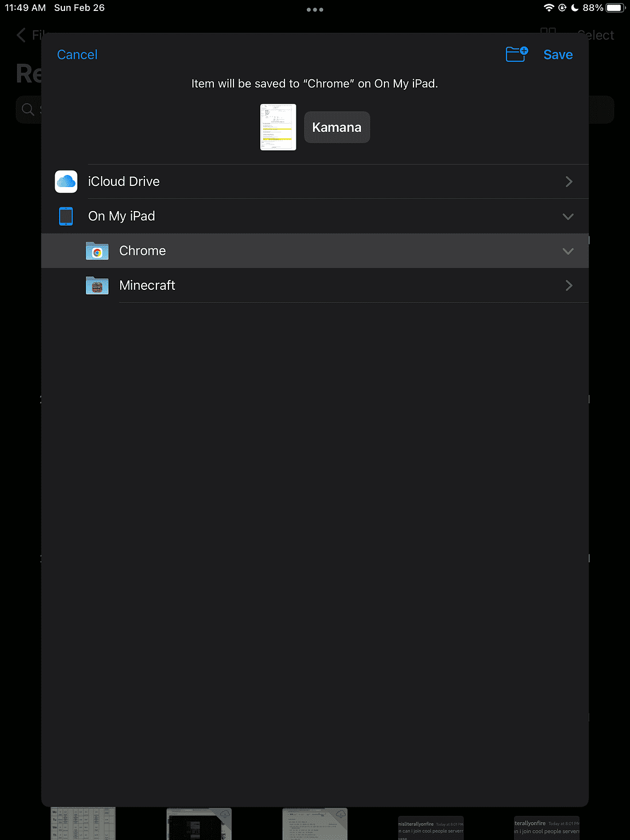Screen dimensions: 630x840
Task: Tap Save to confirm the location
Action: [558, 54]
